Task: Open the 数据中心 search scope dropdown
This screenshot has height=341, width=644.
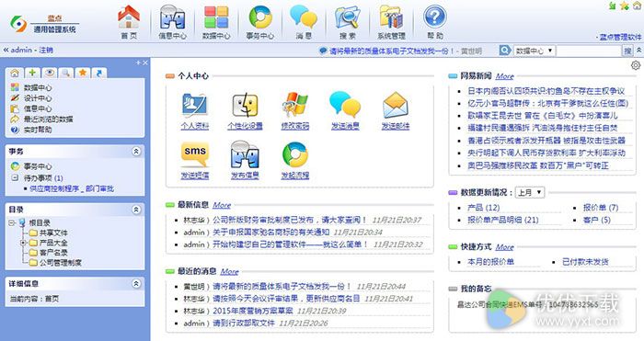Action: 535,51
